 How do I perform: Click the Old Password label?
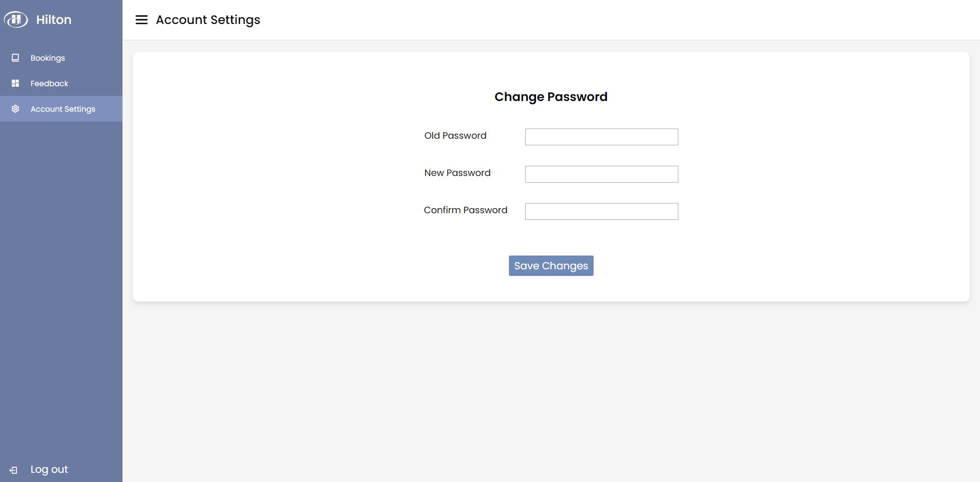coord(455,136)
